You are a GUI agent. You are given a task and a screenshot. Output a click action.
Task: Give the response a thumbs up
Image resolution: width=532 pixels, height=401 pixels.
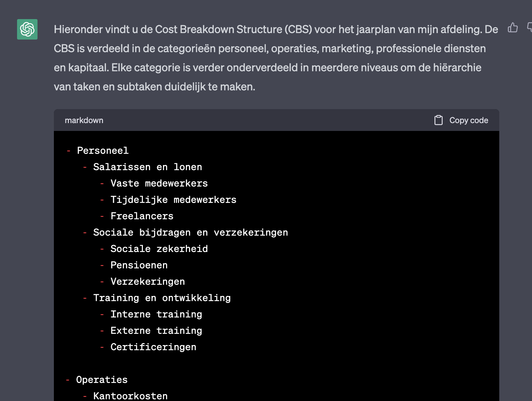pos(513,28)
